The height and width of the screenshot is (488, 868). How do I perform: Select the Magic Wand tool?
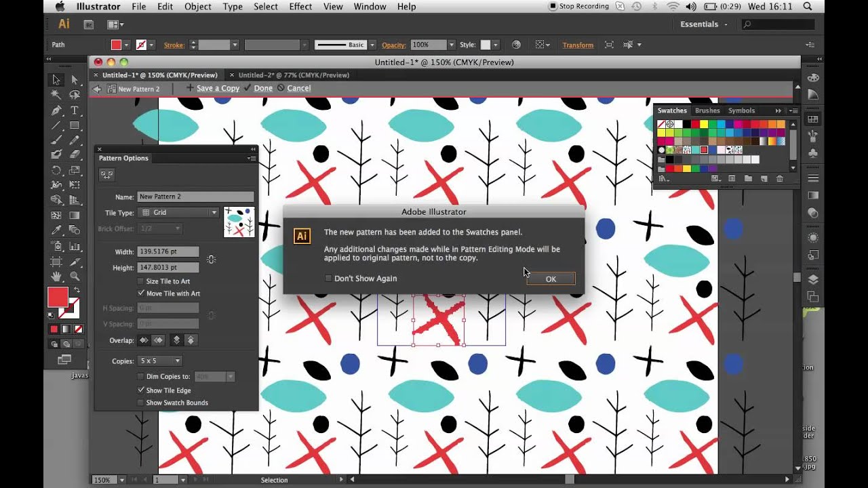pyautogui.click(x=56, y=95)
